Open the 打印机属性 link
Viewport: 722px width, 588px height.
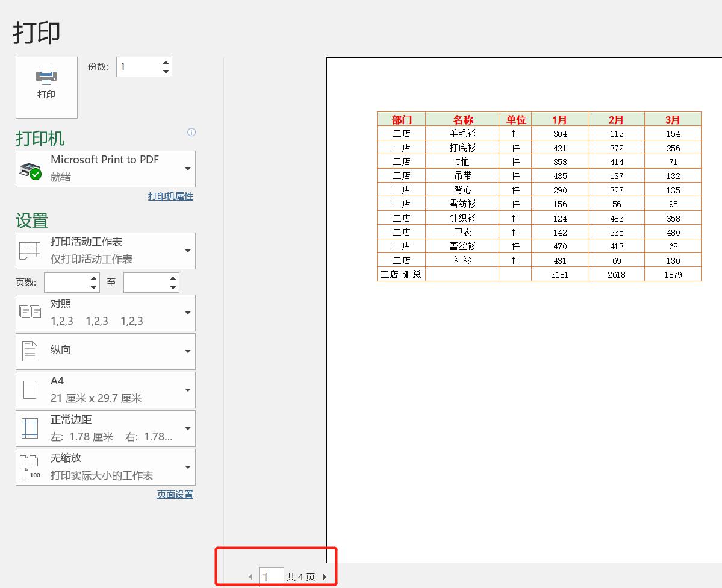170,196
